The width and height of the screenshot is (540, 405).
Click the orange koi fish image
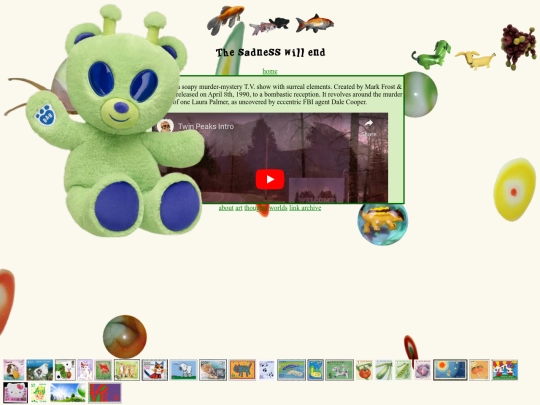pos(314,24)
